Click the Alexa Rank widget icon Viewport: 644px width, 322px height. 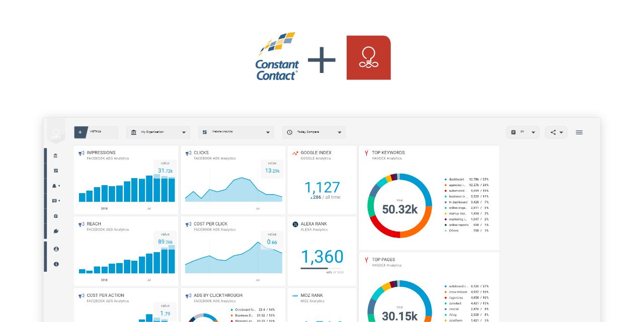point(295,224)
